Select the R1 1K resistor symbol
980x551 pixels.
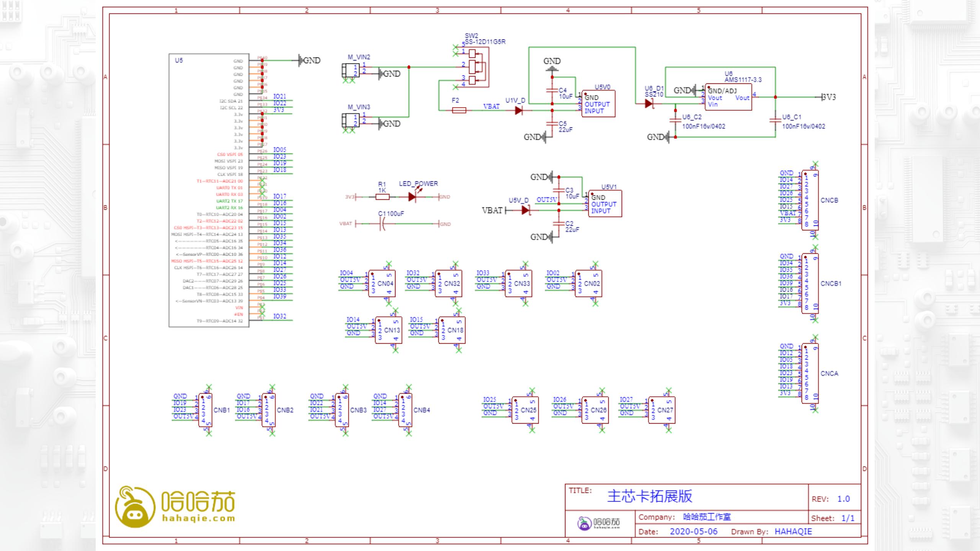pyautogui.click(x=382, y=197)
